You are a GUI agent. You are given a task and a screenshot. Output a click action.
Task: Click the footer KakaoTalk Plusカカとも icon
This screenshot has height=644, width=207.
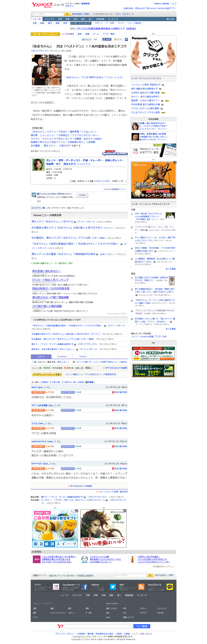coord(170,586)
